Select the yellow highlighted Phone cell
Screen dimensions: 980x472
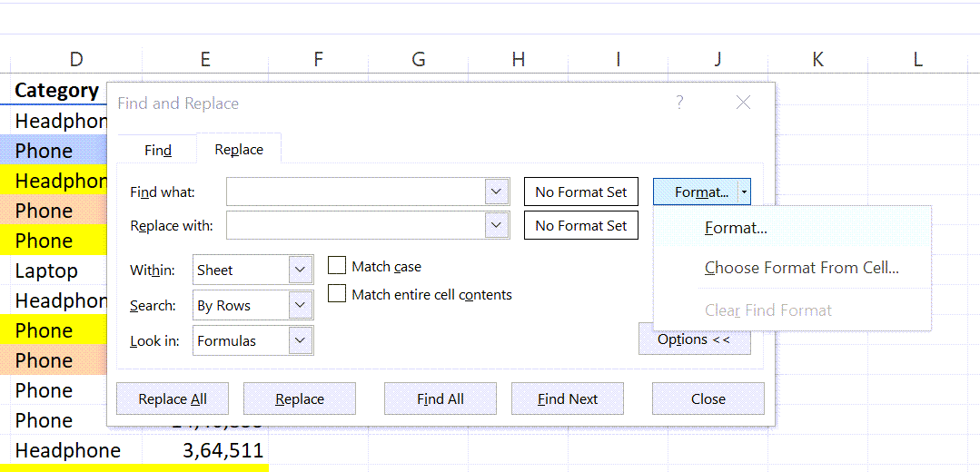tap(54, 241)
